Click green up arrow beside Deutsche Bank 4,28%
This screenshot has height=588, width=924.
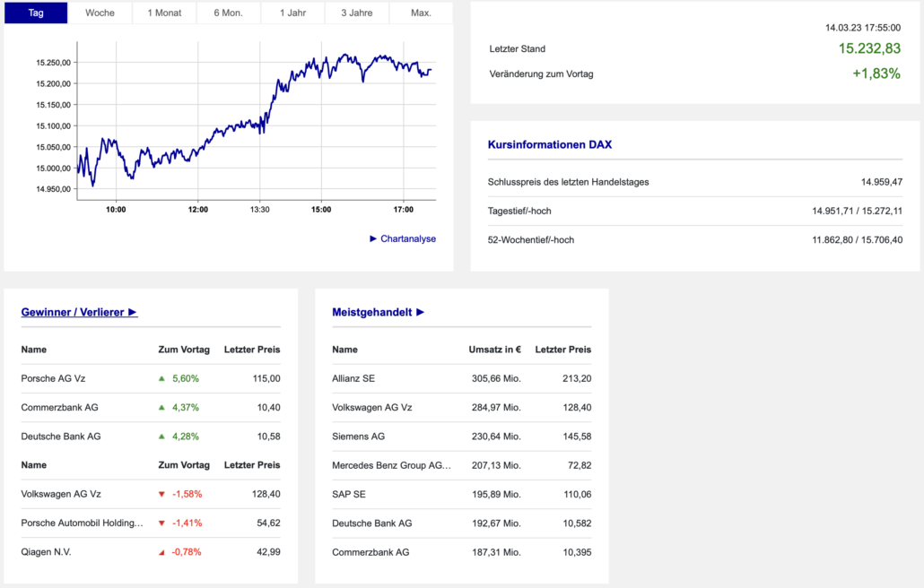[x=161, y=437]
